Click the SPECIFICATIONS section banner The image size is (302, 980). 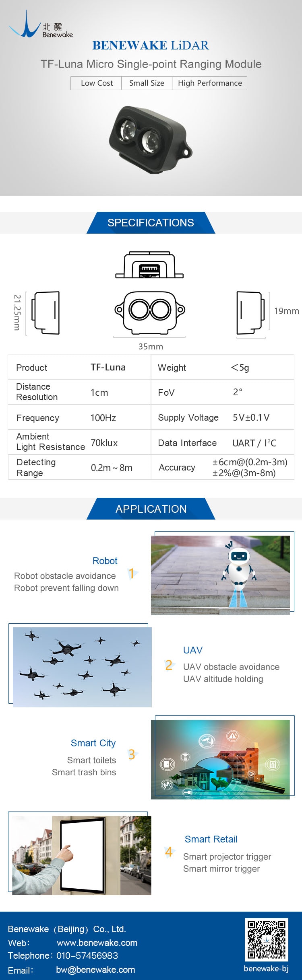click(x=151, y=223)
